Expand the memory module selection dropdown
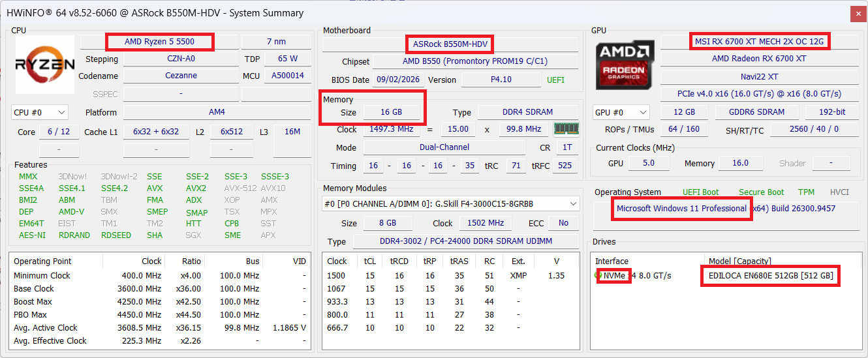Screen dimensions: 868x358 click(450, 204)
